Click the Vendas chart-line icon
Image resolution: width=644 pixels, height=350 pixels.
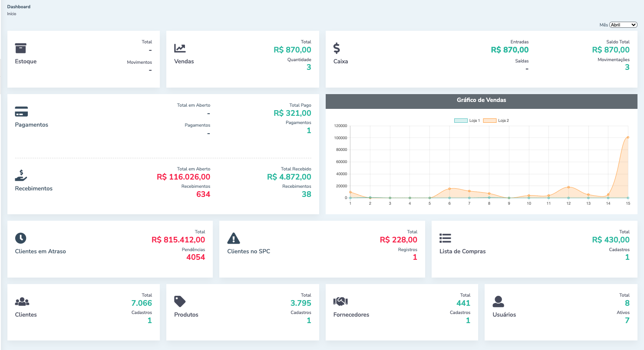180,48
